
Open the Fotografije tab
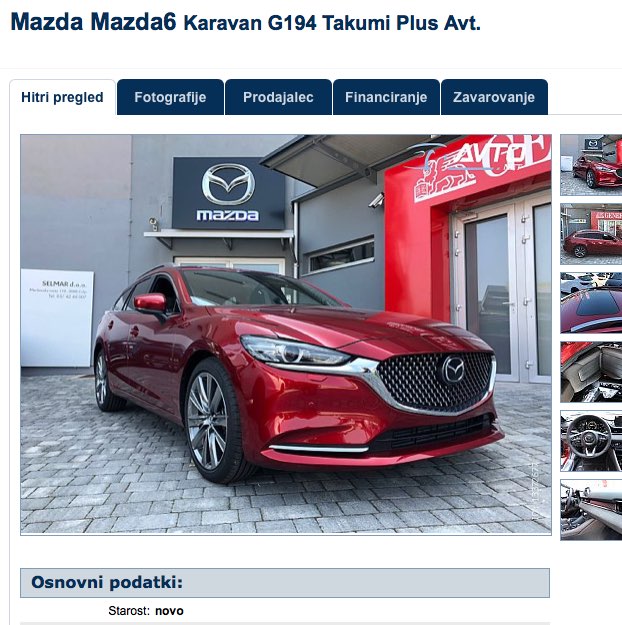(x=170, y=97)
